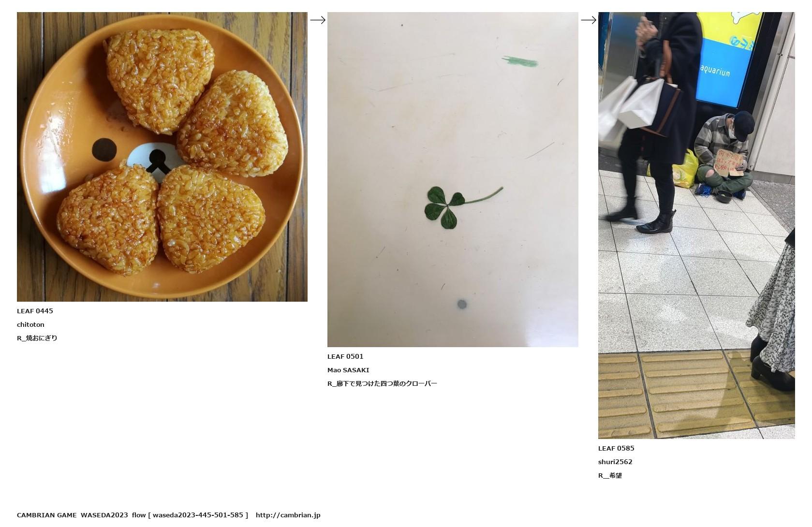
Task: Open the grilled rice balls photo
Action: (162, 157)
